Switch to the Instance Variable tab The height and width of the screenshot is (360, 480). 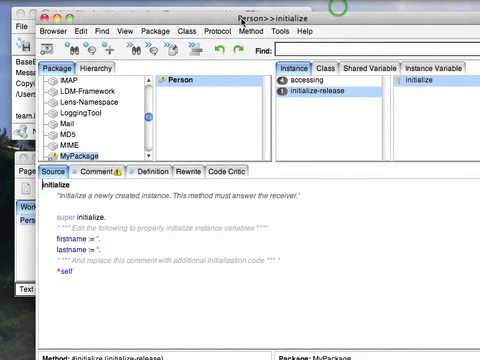(x=433, y=68)
